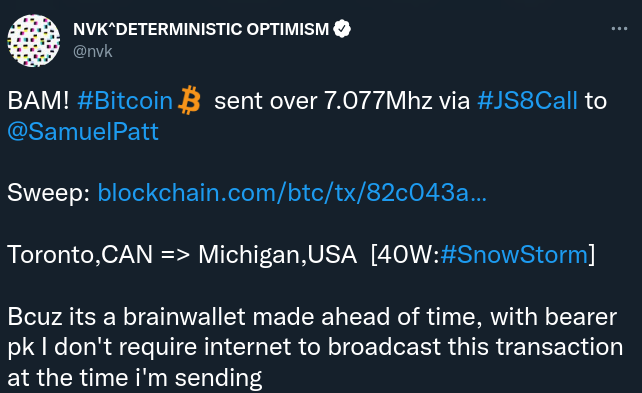Open the #SnowStorm hashtag
Image resolution: width=642 pixels, height=393 pixels.
[514, 254]
